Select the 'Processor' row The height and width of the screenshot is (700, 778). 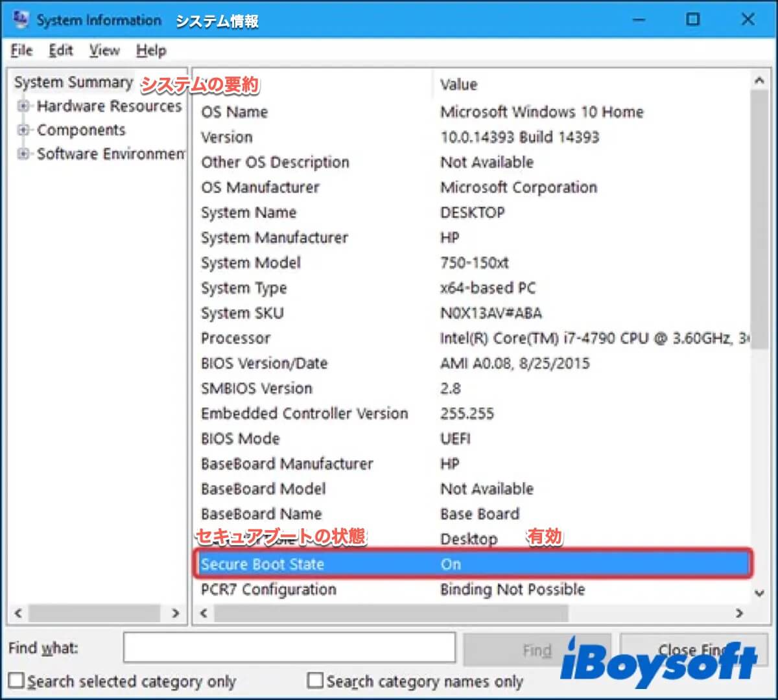click(473, 338)
